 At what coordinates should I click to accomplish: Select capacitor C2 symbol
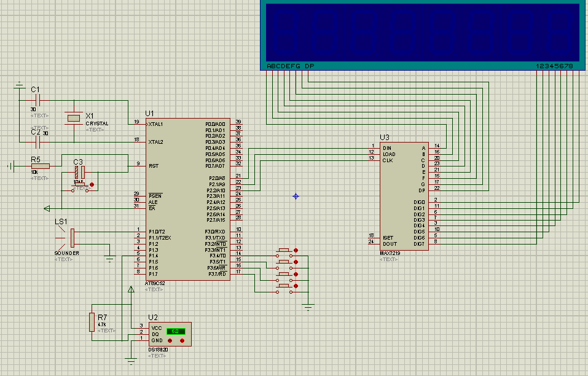pyautogui.click(x=37, y=142)
